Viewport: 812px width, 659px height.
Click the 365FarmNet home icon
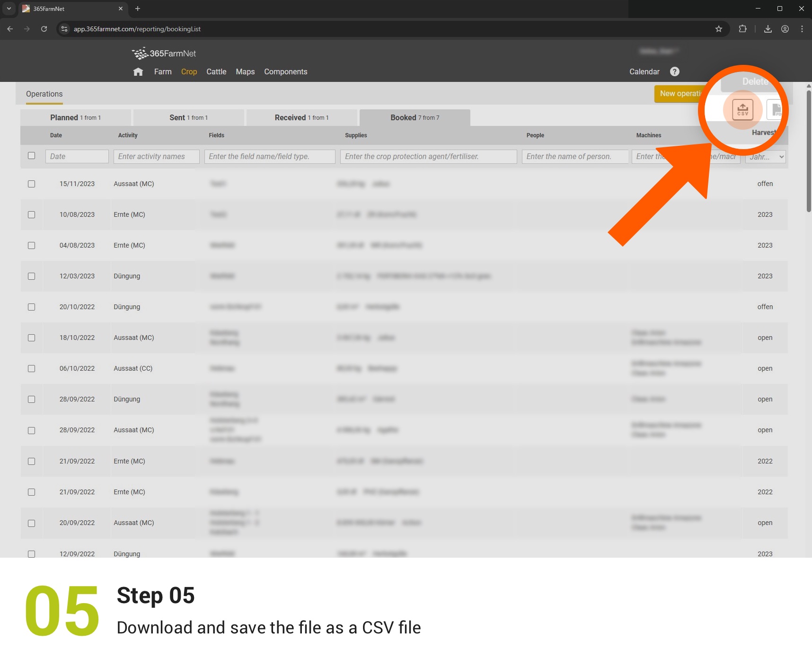pos(138,71)
